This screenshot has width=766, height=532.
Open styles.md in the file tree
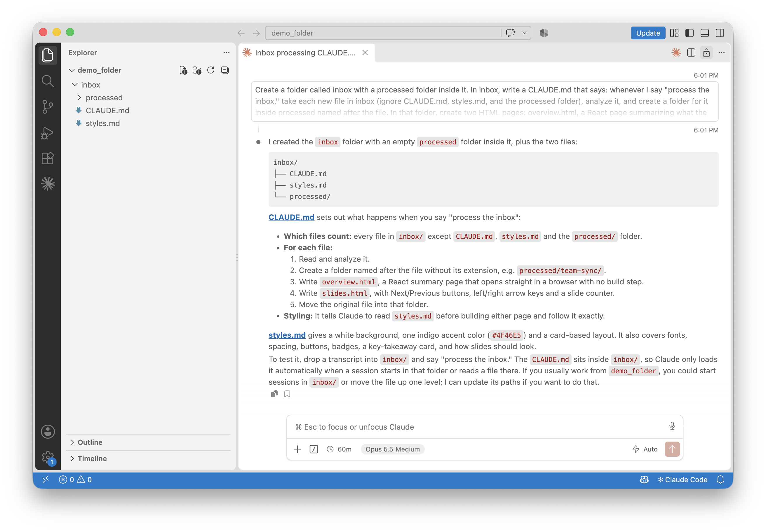[103, 123]
